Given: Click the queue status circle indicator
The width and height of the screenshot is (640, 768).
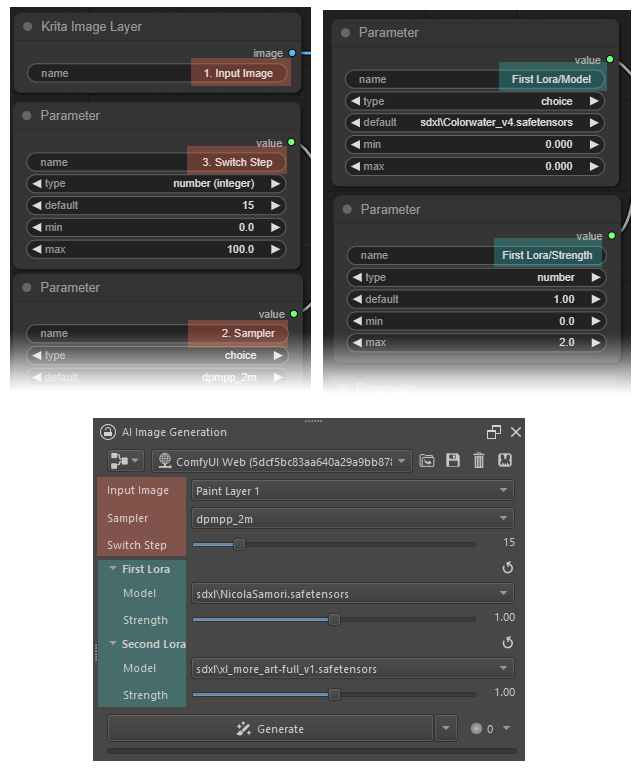Looking at the screenshot, I should (x=476, y=728).
